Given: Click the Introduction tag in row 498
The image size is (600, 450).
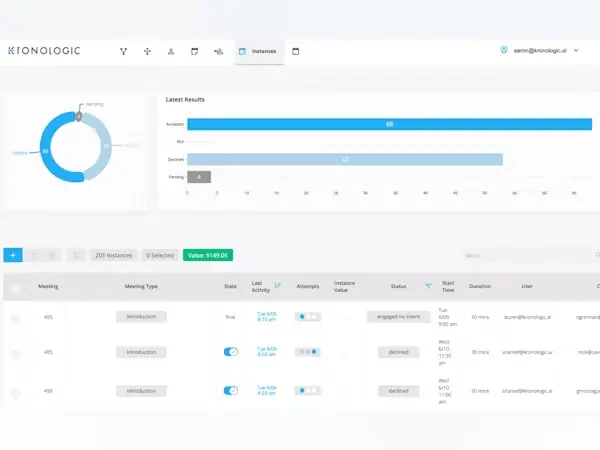Looking at the screenshot, I should pos(141,391).
